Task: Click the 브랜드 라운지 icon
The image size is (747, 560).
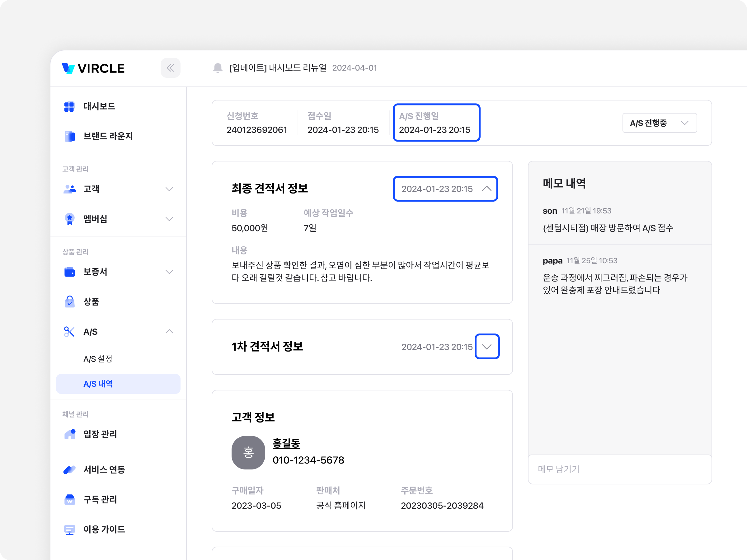Action: click(x=69, y=136)
